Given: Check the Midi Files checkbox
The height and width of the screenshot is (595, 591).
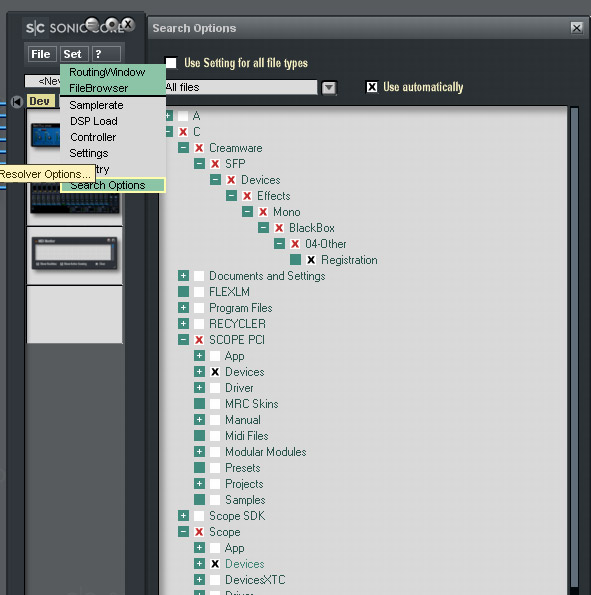Looking at the screenshot, I should (x=215, y=436).
